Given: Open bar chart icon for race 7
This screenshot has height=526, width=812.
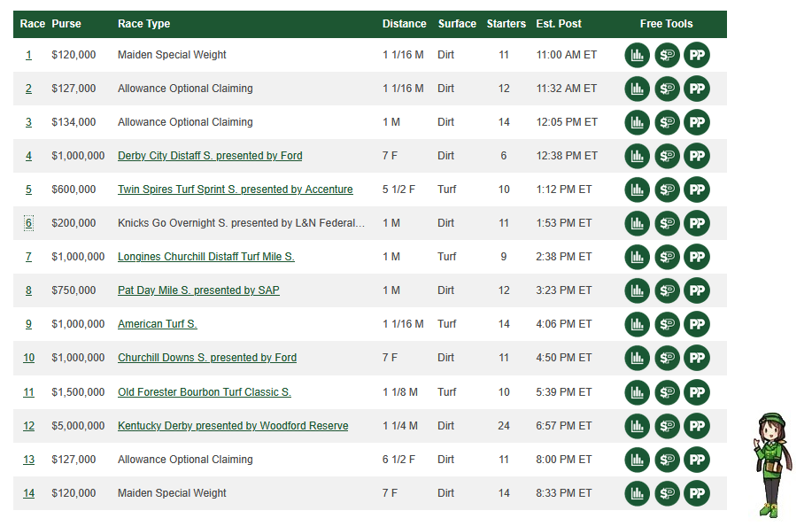Looking at the screenshot, I should pos(637,257).
